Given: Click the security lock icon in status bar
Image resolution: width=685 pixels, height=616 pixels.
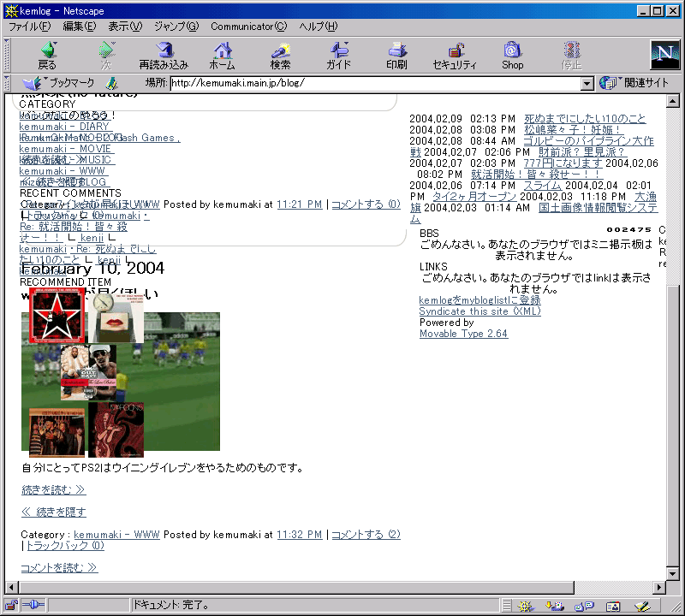Looking at the screenshot, I should [x=11, y=605].
